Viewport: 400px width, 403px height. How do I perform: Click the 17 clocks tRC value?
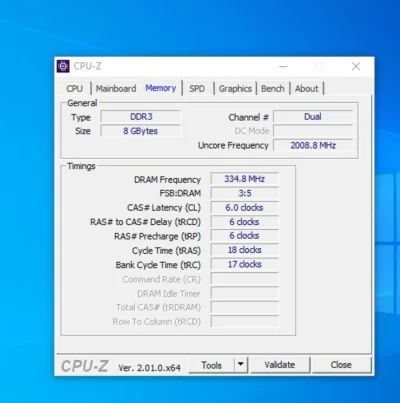pyautogui.click(x=244, y=264)
